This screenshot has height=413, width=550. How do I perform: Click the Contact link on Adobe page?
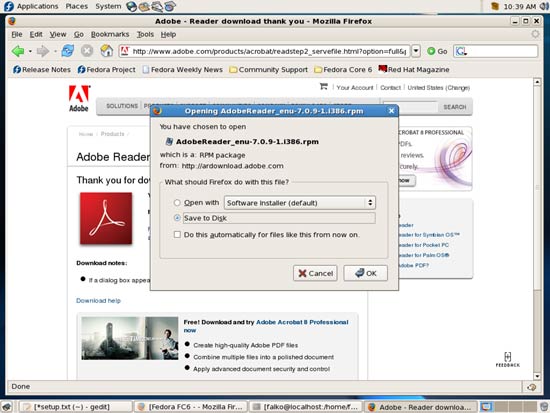point(390,88)
